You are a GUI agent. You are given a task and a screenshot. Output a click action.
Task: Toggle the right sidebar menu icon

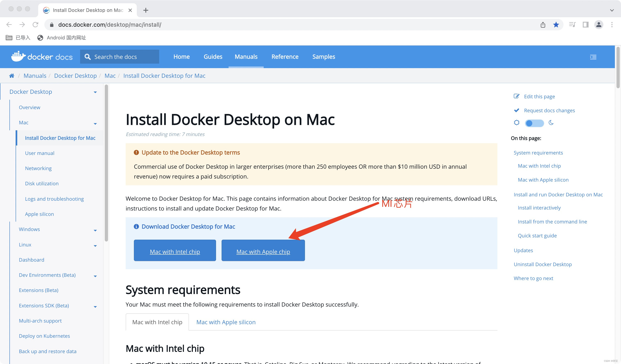593,57
